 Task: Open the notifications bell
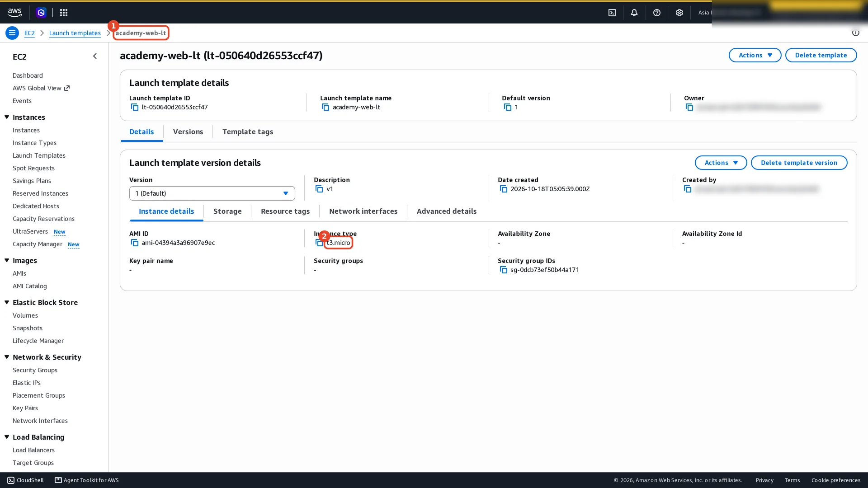(634, 13)
